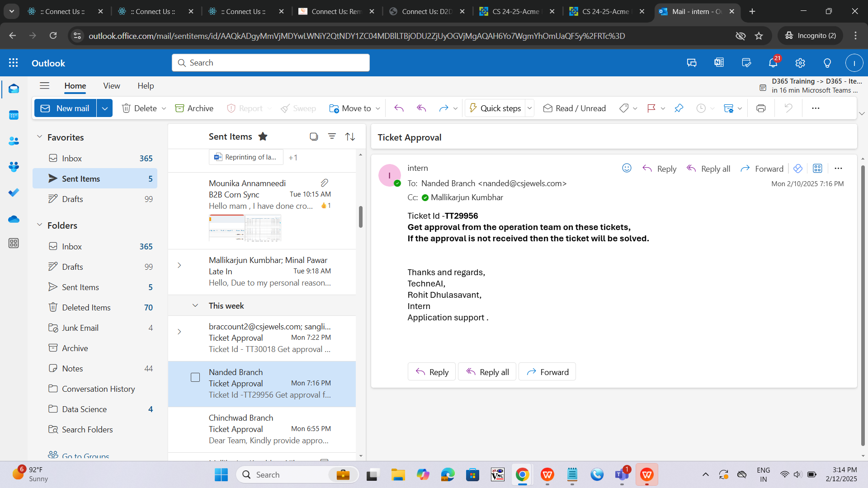Open Teams chat icon in header
868x488 pixels.
692,63
